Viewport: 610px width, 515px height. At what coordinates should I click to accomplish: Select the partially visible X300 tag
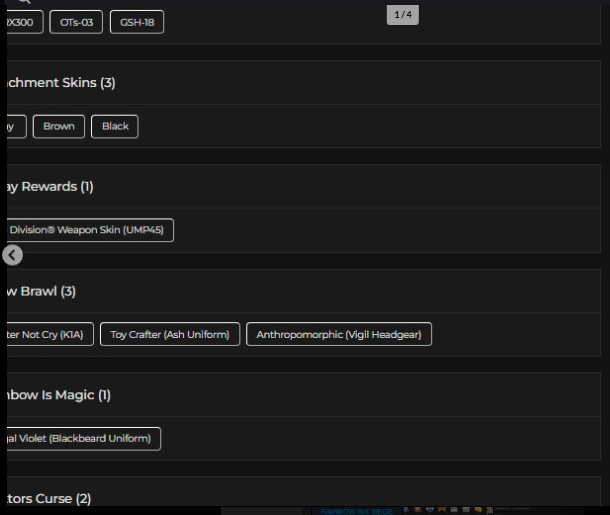[25, 22]
